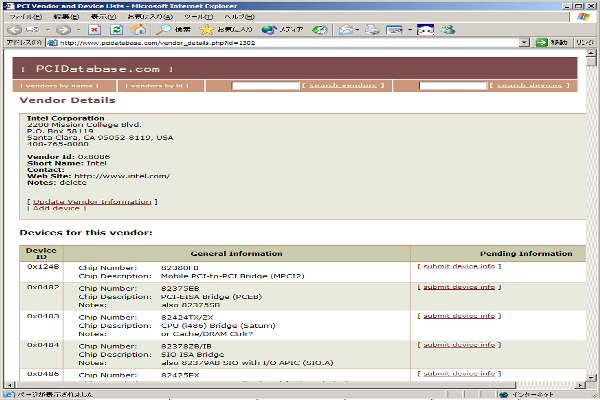The image size is (600, 400).
Task: Launch the Messenger people icon
Action: (x=448, y=29)
